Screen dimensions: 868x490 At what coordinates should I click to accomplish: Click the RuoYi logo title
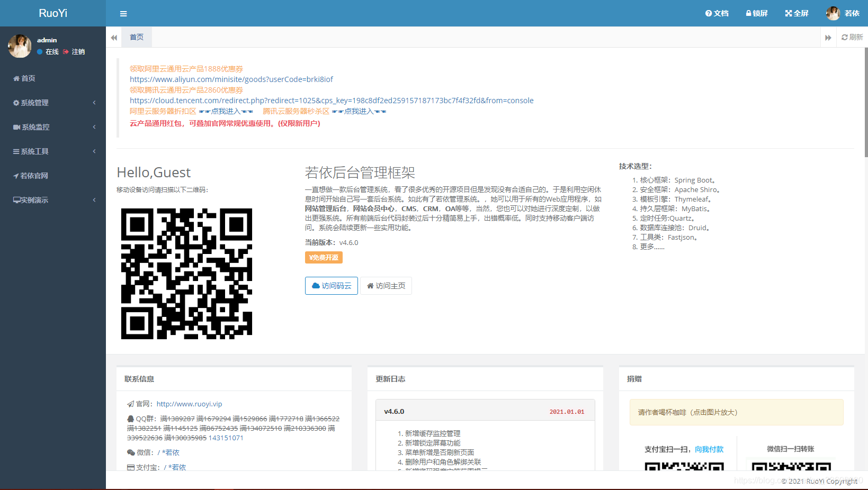[x=53, y=13]
